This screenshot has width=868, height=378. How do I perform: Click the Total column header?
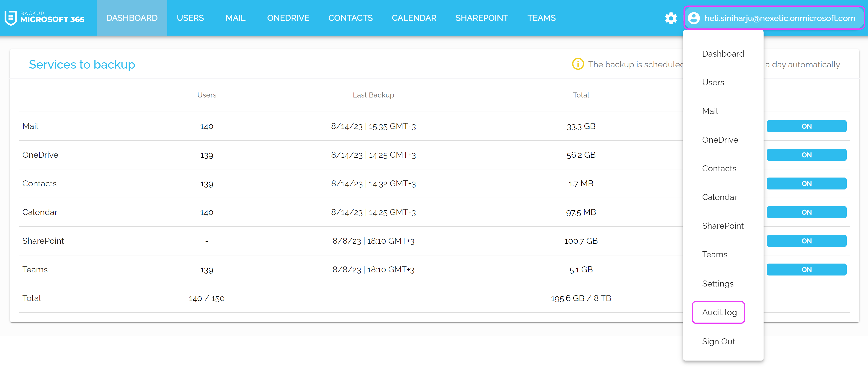point(581,95)
